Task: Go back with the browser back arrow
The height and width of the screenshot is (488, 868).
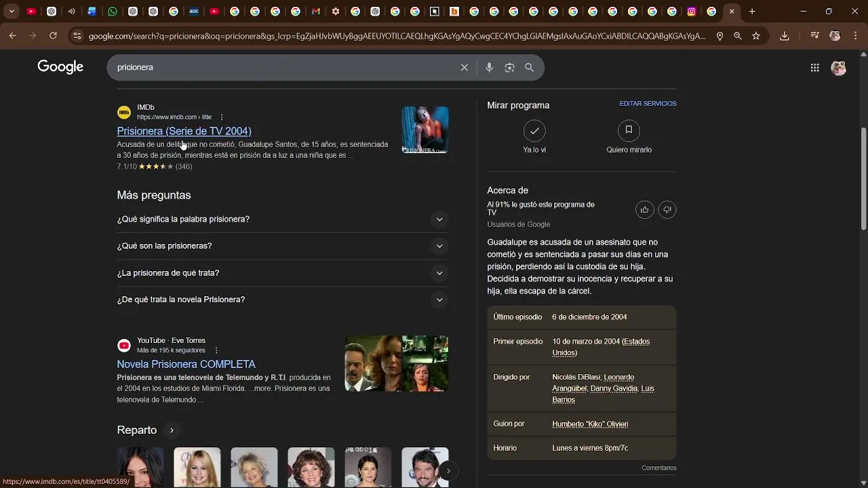Action: [x=13, y=36]
